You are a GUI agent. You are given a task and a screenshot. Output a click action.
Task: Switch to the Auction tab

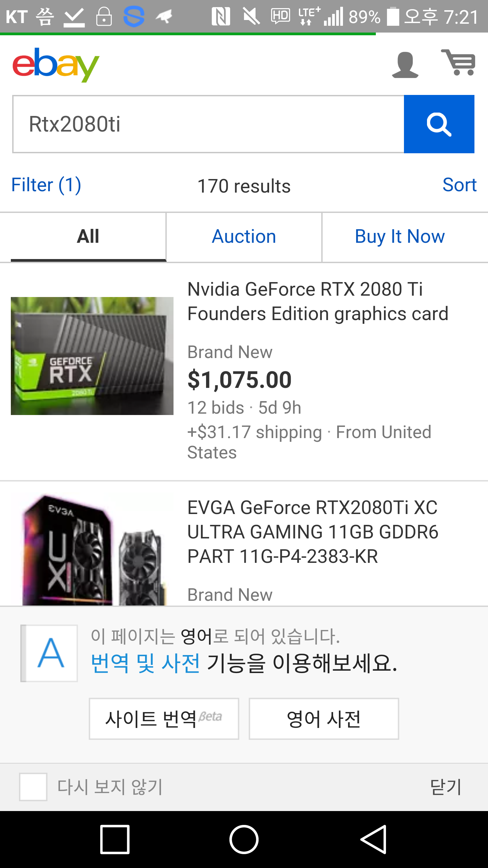tap(244, 237)
